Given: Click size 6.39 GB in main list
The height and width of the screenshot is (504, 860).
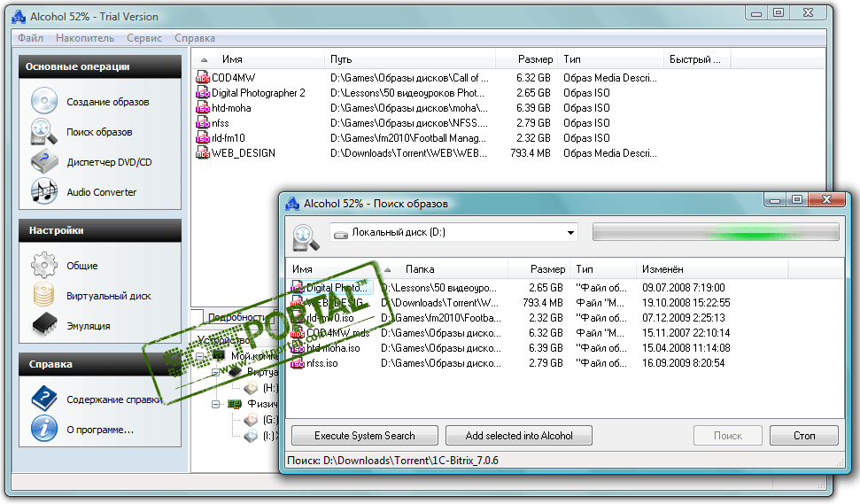Looking at the screenshot, I should (533, 108).
